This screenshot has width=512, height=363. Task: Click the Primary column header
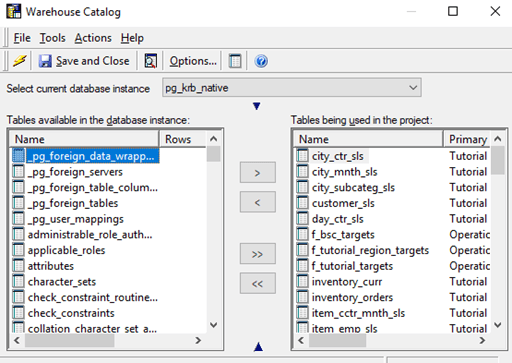[x=467, y=139]
